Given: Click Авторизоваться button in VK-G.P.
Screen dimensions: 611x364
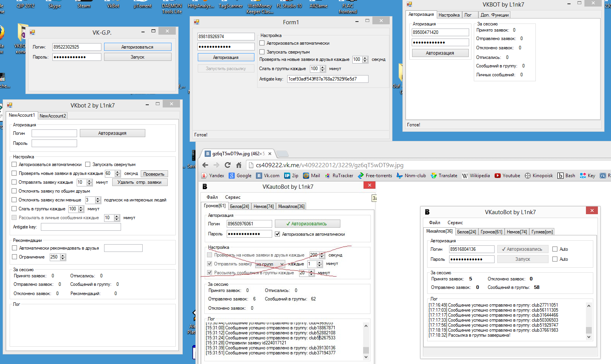Looking at the screenshot, I should (x=138, y=47).
